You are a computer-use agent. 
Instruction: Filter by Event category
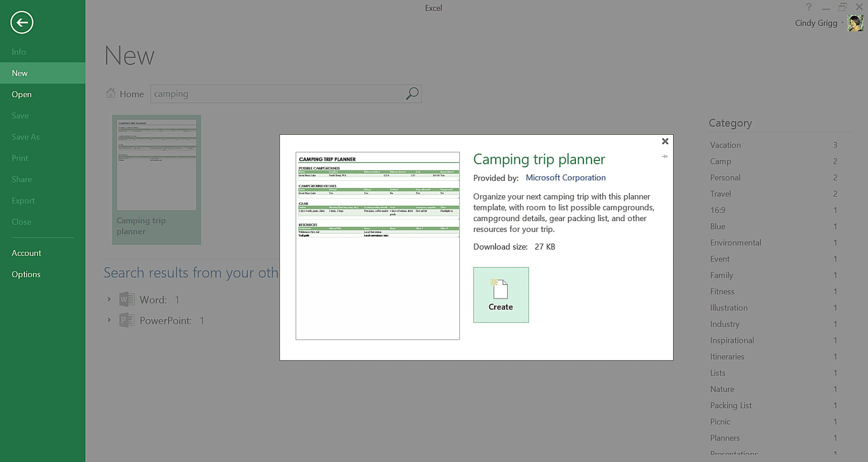tap(774, 259)
